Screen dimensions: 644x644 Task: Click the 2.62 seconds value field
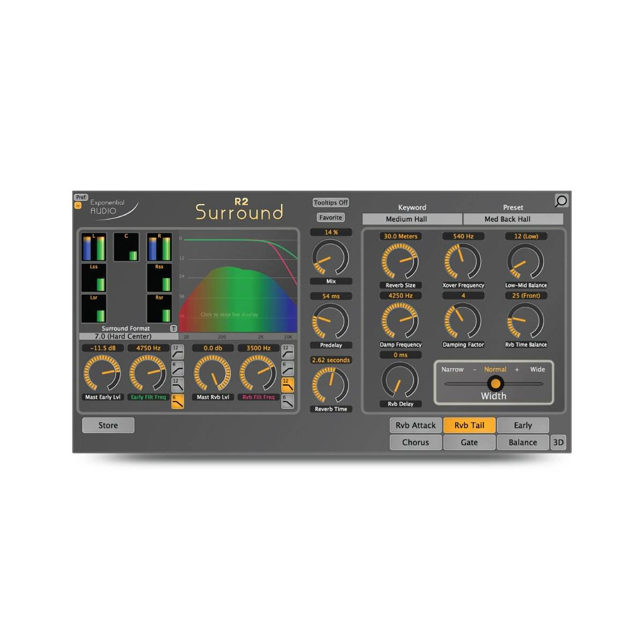[331, 360]
